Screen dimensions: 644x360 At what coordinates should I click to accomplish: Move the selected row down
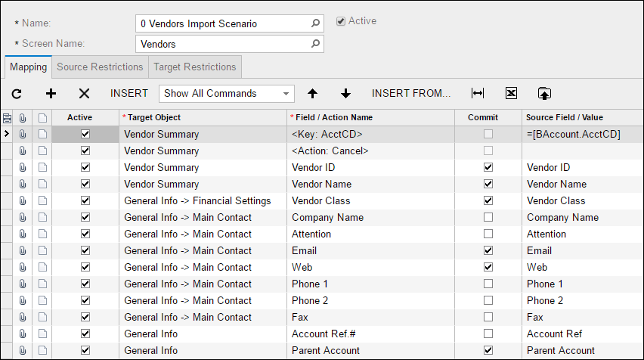346,94
